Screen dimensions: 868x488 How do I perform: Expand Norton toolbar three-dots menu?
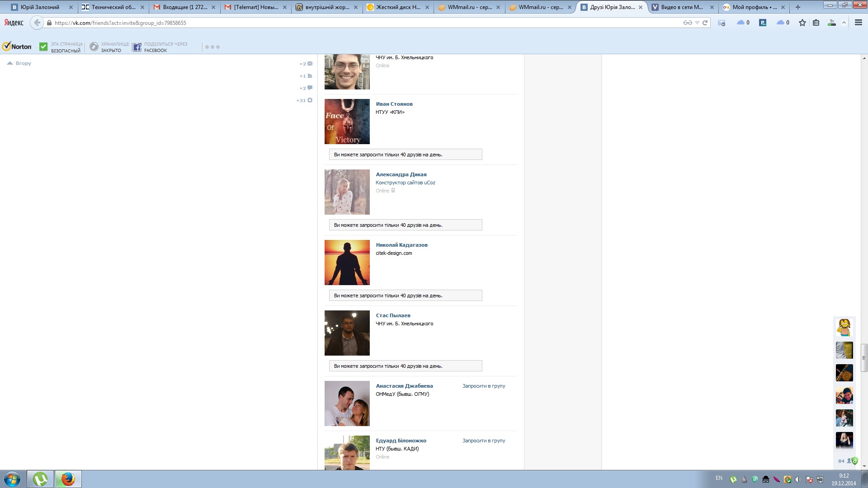point(212,47)
